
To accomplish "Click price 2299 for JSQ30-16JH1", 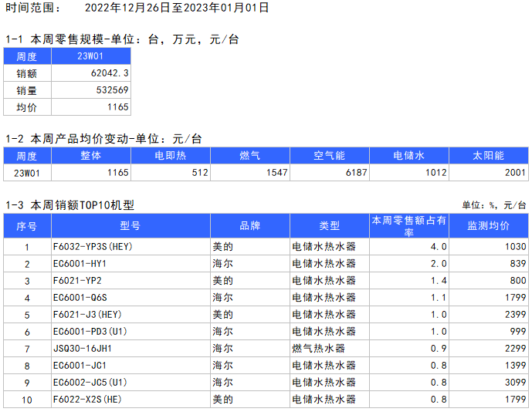I will (x=515, y=348).
